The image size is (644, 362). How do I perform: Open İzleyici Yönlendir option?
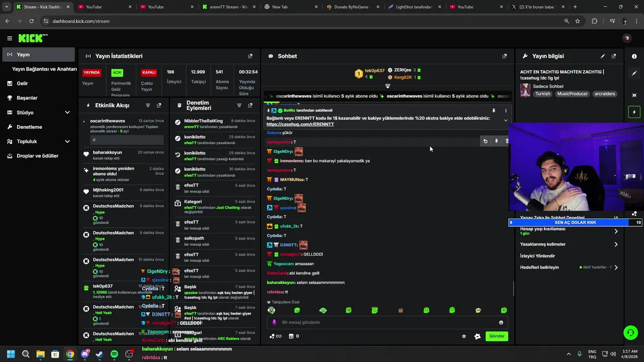click(537, 256)
